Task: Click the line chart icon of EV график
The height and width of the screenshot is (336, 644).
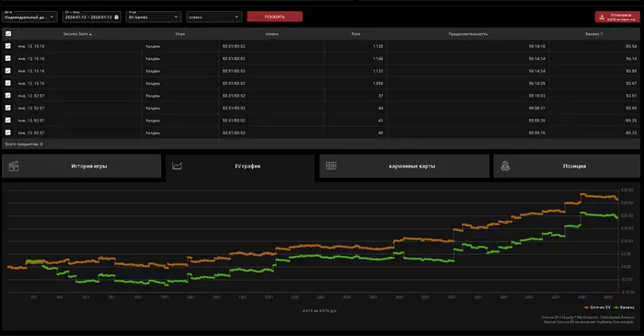Action: click(x=177, y=166)
